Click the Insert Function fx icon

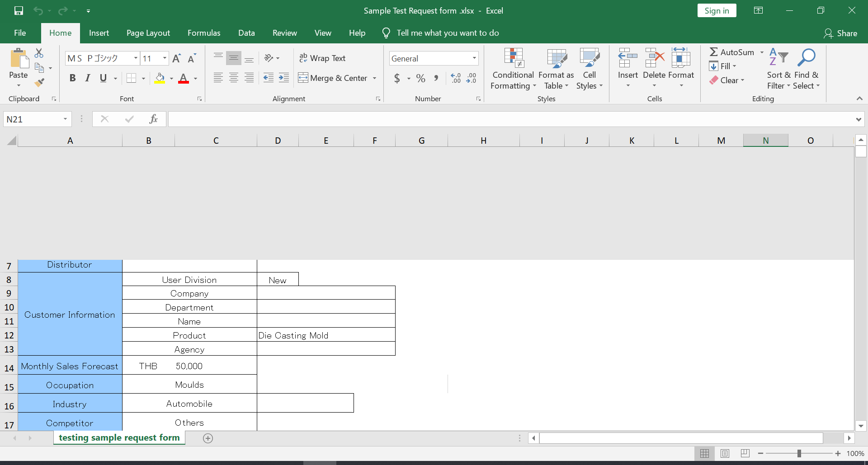(x=153, y=119)
